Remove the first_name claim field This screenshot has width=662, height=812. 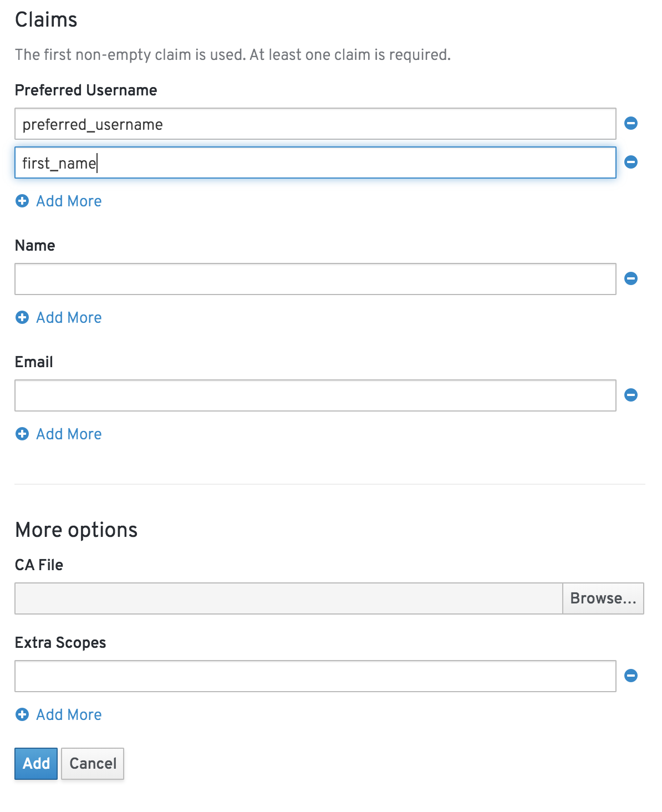pyautogui.click(x=631, y=163)
